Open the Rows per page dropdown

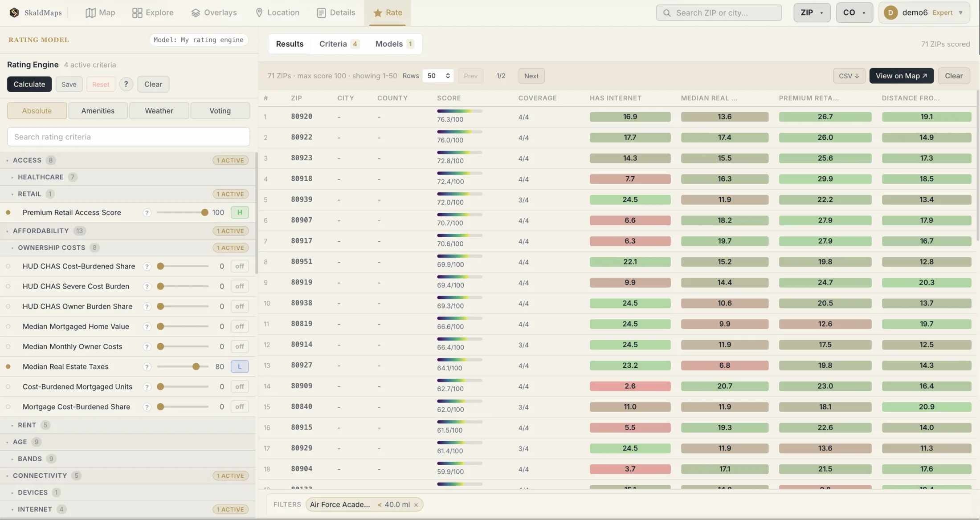pos(438,76)
